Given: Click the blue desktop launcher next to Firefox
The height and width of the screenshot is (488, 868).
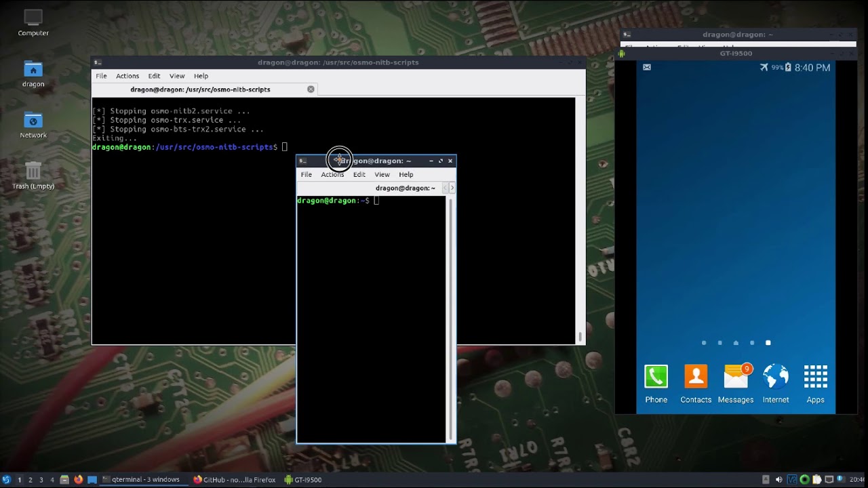Looking at the screenshot, I should 92,480.
